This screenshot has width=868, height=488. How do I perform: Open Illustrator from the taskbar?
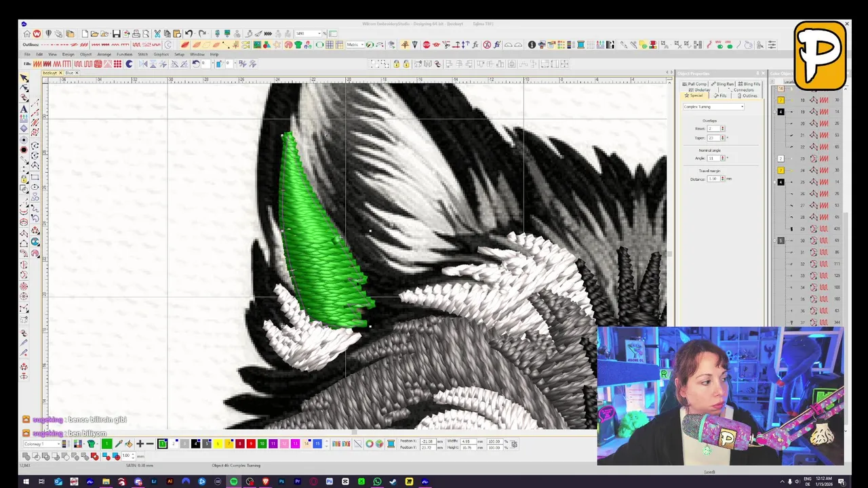(170, 481)
